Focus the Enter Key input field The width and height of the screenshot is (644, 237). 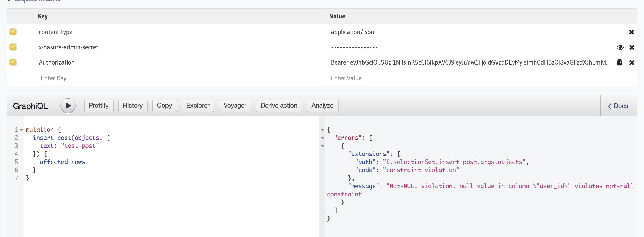(x=165, y=78)
